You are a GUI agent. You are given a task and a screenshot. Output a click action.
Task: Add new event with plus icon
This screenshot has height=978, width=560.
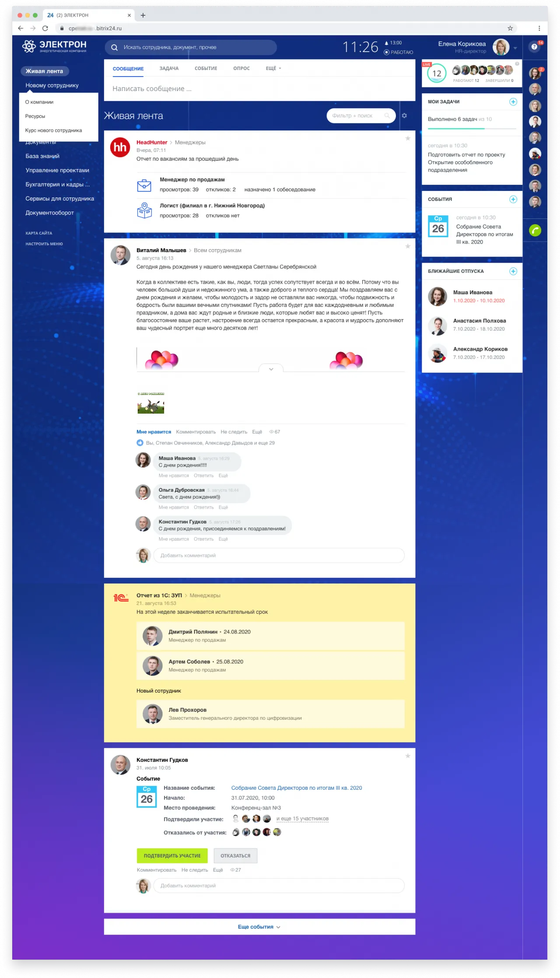(x=513, y=199)
